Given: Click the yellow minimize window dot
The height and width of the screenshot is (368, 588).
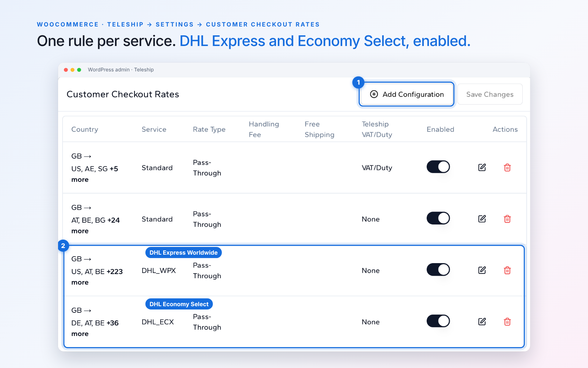Looking at the screenshot, I should coord(73,70).
